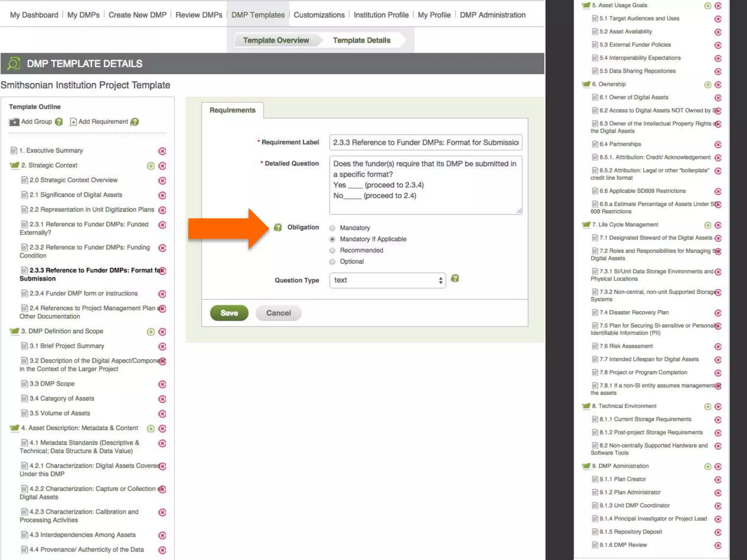747x560 pixels.
Task: Click green plus beside 6. Ownership
Action: tap(708, 85)
